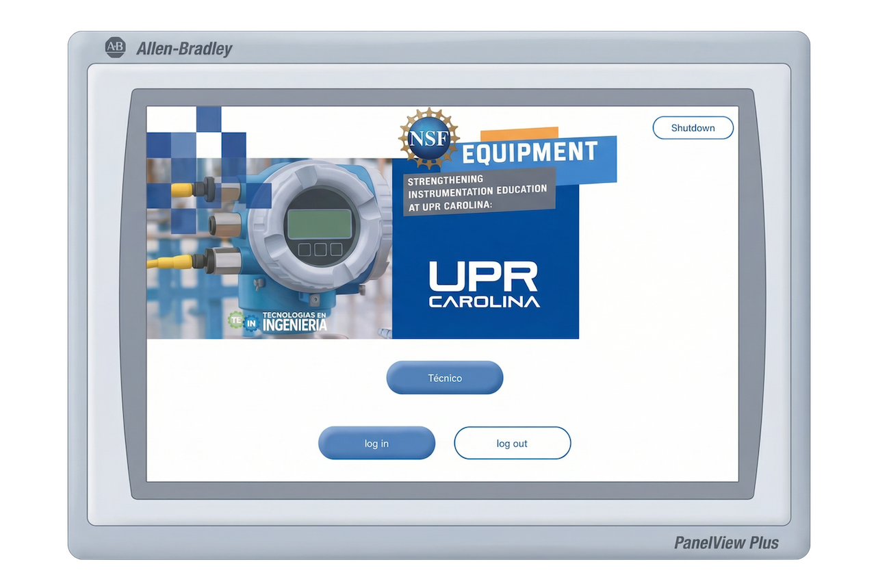Image resolution: width=876 pixels, height=588 pixels.
Task: Click the gray Strengthening Instrumentation Education banner
Action: [x=477, y=191]
